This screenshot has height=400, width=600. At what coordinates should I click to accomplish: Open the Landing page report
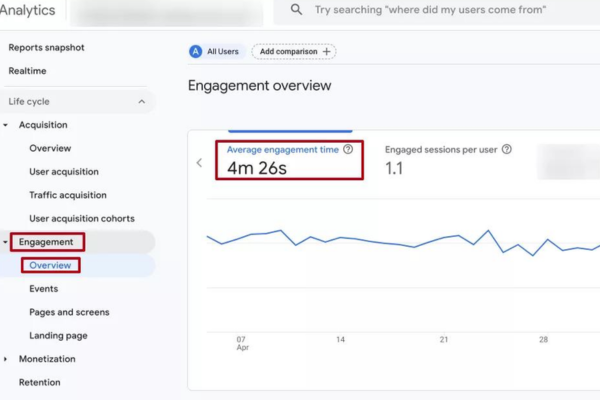(x=58, y=335)
